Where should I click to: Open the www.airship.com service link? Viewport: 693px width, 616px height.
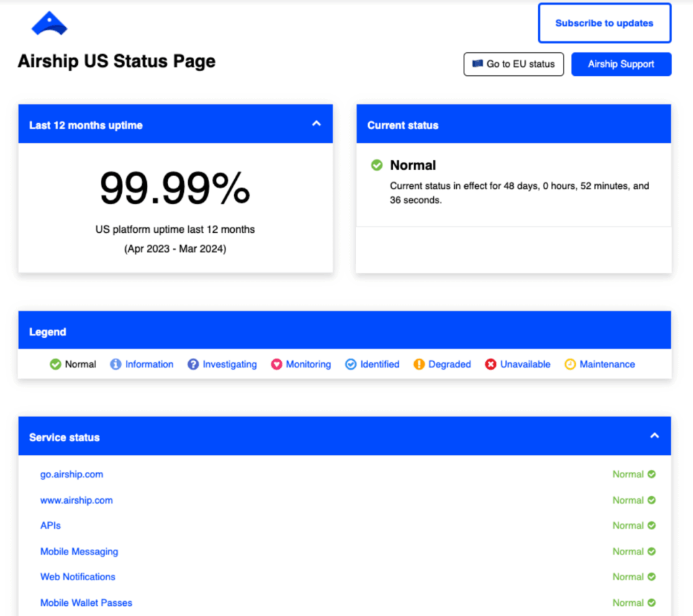[x=76, y=500]
